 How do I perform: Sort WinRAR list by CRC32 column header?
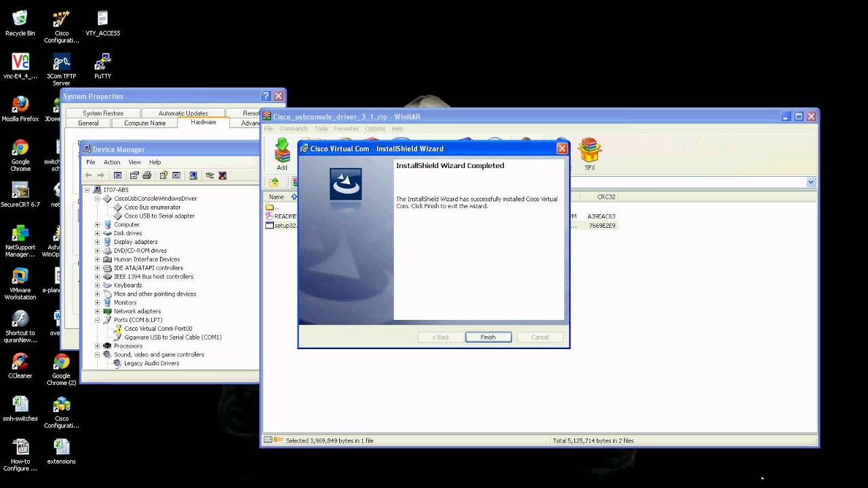click(606, 197)
